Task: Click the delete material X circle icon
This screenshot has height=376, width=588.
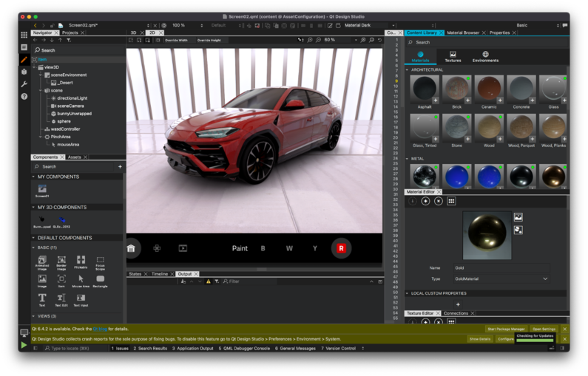Action: [439, 202]
